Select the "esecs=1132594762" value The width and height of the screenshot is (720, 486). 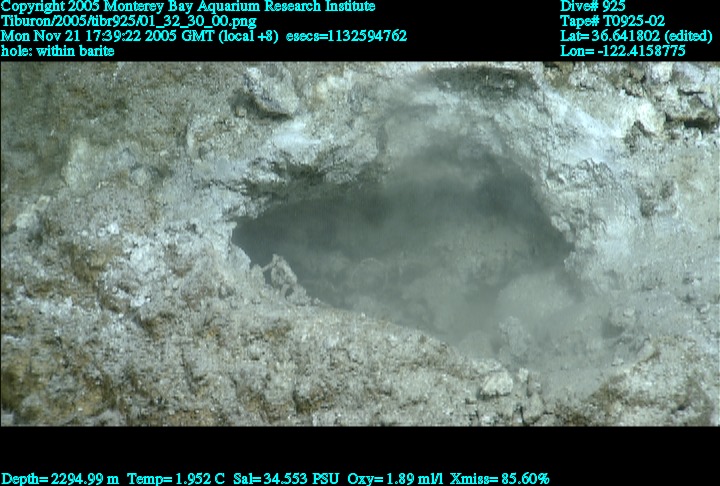tap(346, 36)
